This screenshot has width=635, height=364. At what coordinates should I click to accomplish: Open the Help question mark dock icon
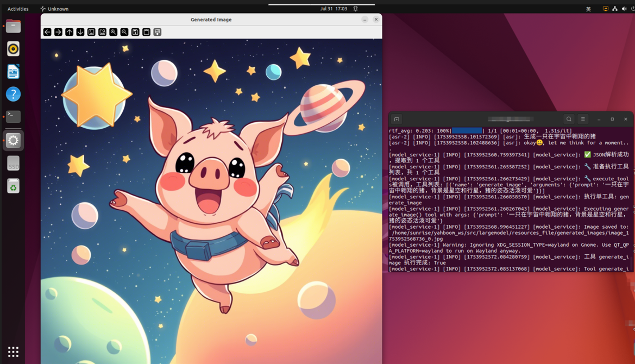click(14, 95)
